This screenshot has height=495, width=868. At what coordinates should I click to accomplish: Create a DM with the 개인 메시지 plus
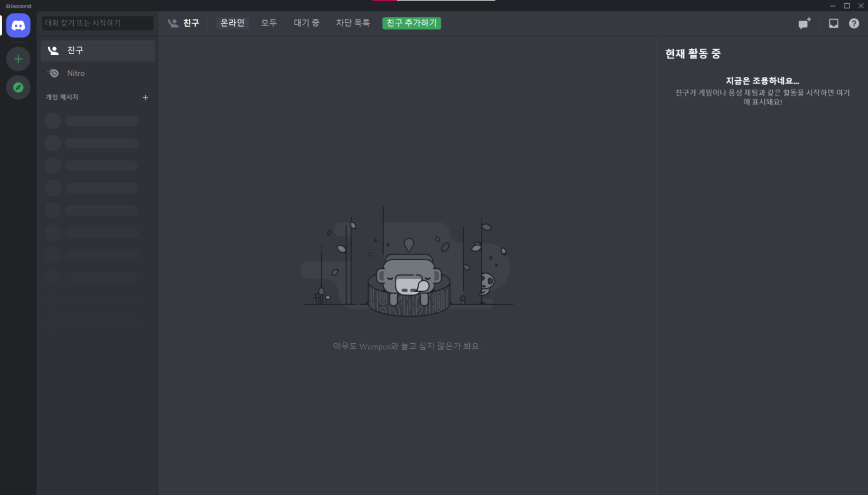coord(145,98)
